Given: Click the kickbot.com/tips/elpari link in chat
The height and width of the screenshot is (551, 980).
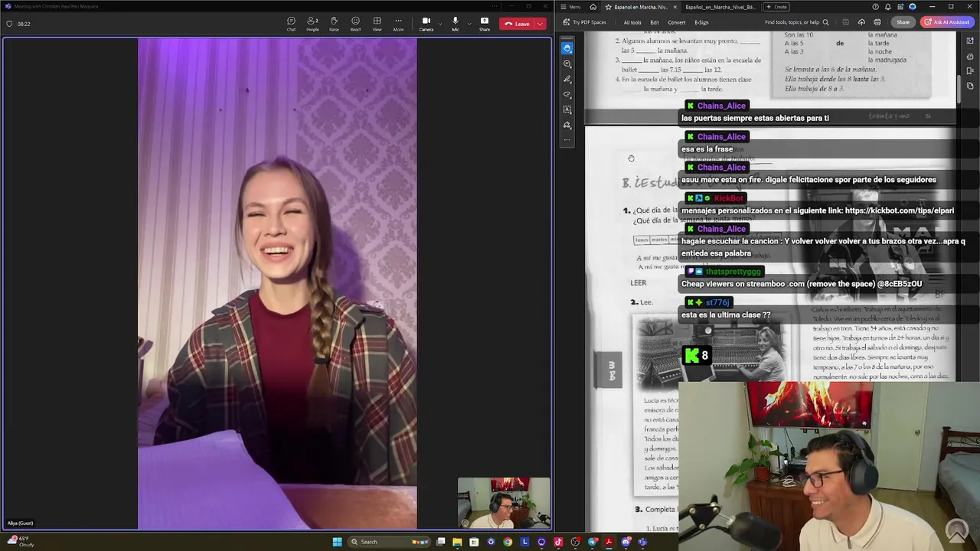Looking at the screenshot, I should [x=900, y=210].
